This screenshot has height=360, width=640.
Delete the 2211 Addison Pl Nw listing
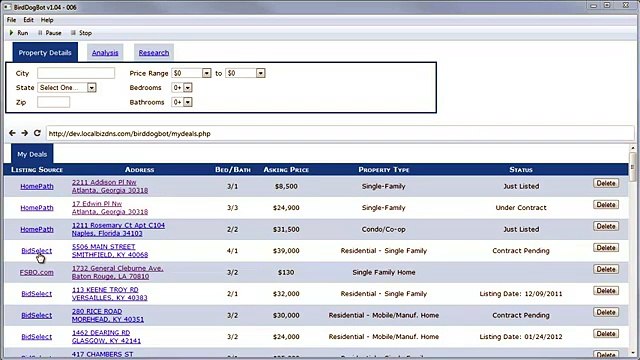[606, 183]
